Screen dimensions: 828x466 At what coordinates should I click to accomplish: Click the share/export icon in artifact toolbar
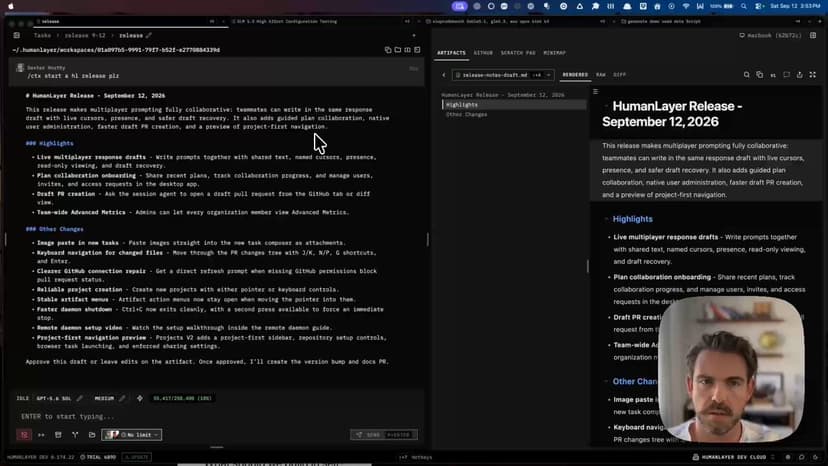click(x=799, y=75)
